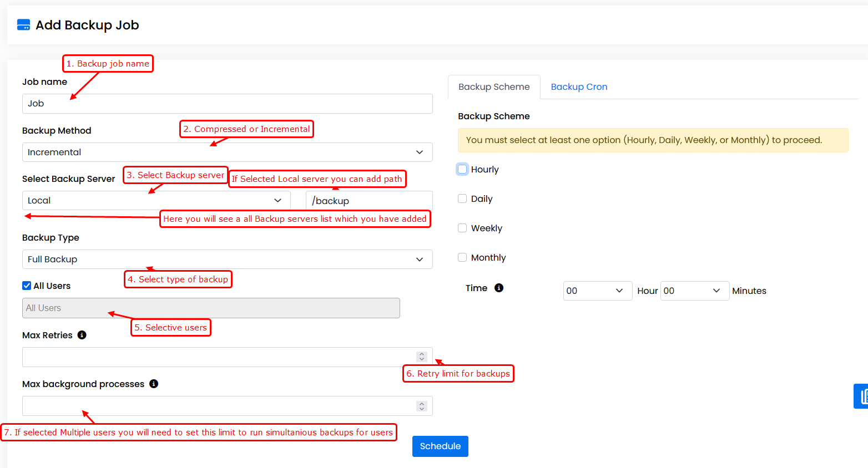Viewport: 868px width, 468px height.
Task: Tick the Daily backup checkbox
Action: coord(462,199)
